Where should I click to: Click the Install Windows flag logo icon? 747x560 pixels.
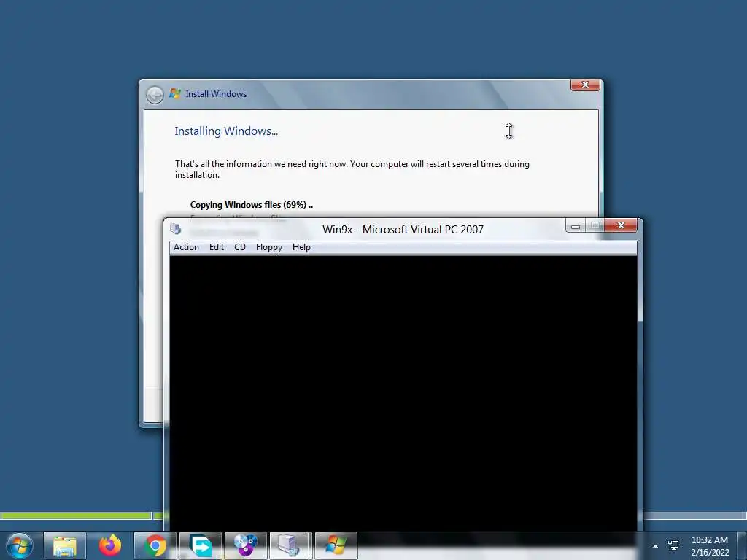[175, 93]
